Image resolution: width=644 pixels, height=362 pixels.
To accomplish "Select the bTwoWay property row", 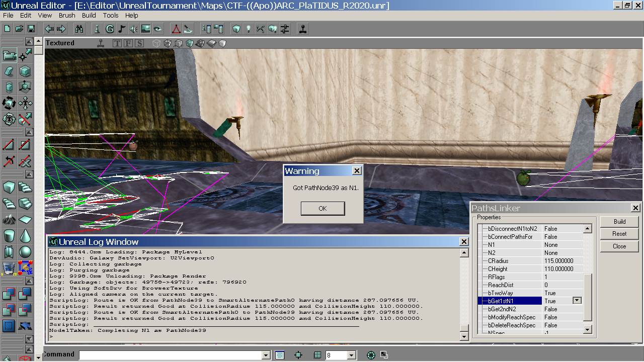I will click(530, 293).
